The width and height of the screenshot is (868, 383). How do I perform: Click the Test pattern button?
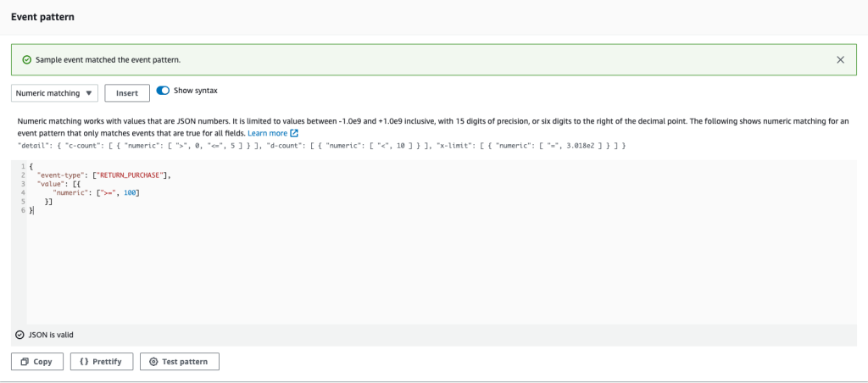[x=180, y=362]
